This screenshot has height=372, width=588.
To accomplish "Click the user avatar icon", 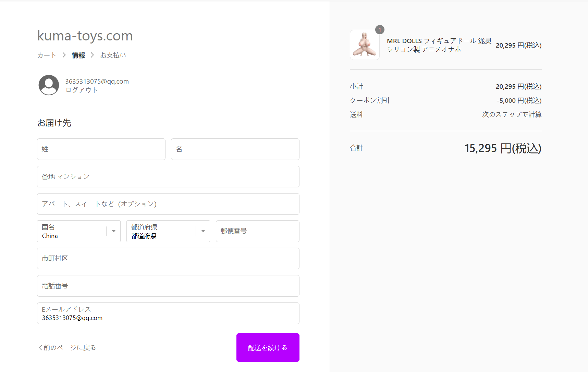I will pos(49,85).
